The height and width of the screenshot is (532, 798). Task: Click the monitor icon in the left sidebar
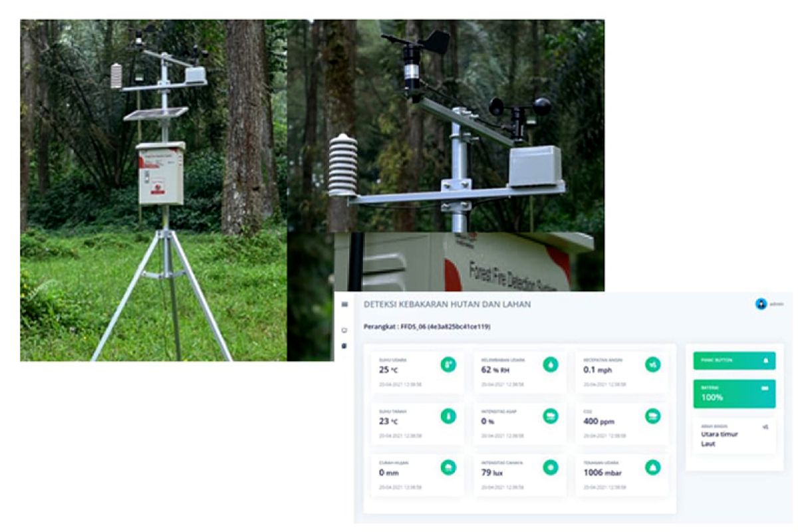coord(344,330)
